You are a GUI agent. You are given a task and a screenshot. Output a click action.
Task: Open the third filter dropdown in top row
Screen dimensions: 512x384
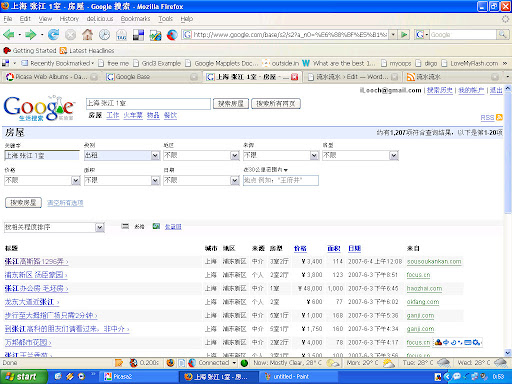(x=201, y=155)
